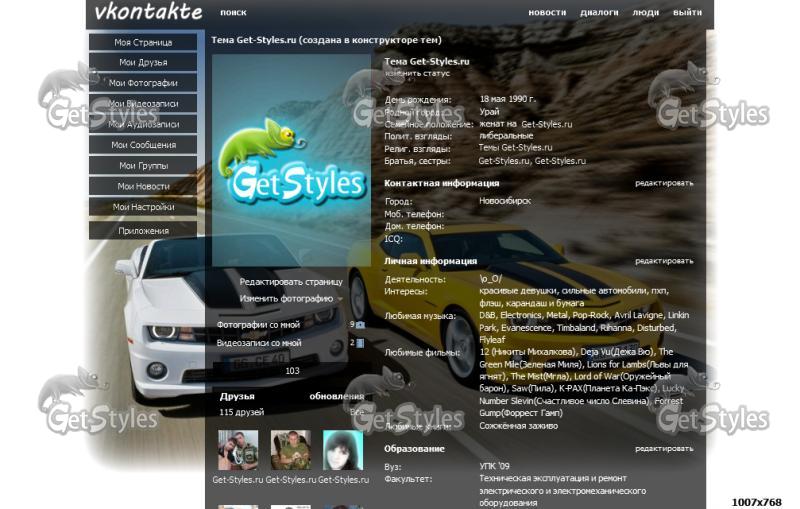Click Изменить фотографию link
The image size is (800, 509).
pos(286,298)
